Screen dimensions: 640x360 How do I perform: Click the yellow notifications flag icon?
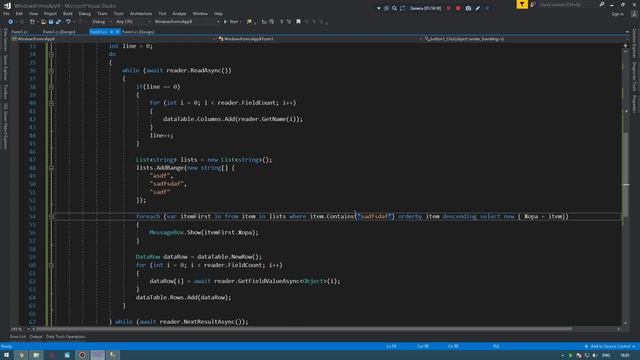tap(522, 4)
